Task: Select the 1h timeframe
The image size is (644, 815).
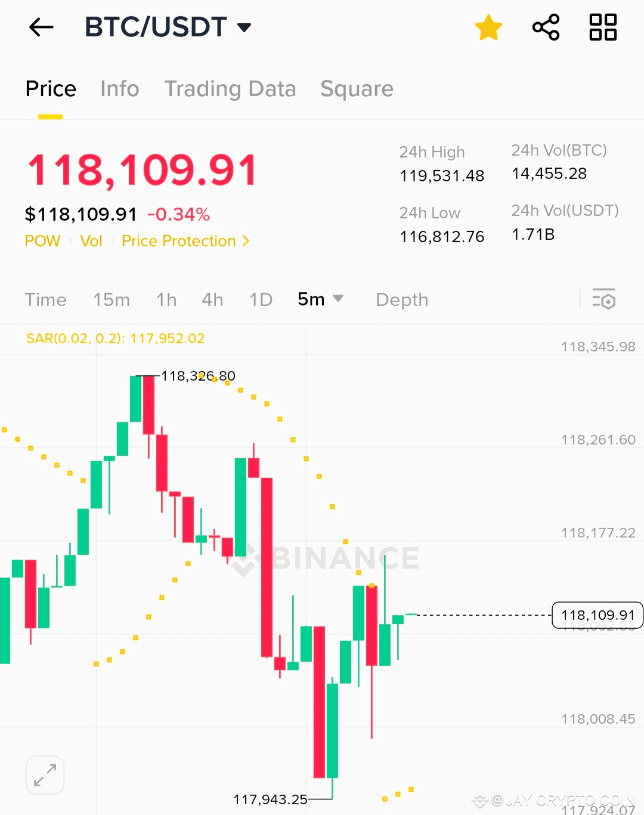Action: pos(166,300)
